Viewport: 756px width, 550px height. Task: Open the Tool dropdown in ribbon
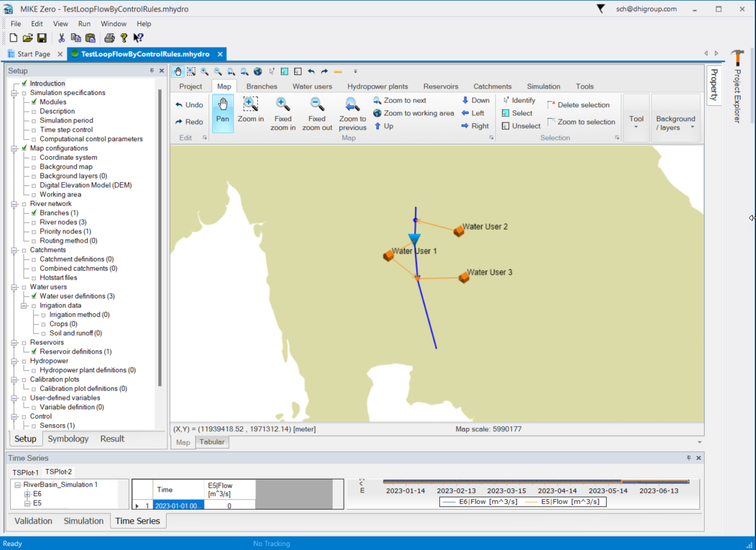click(636, 118)
